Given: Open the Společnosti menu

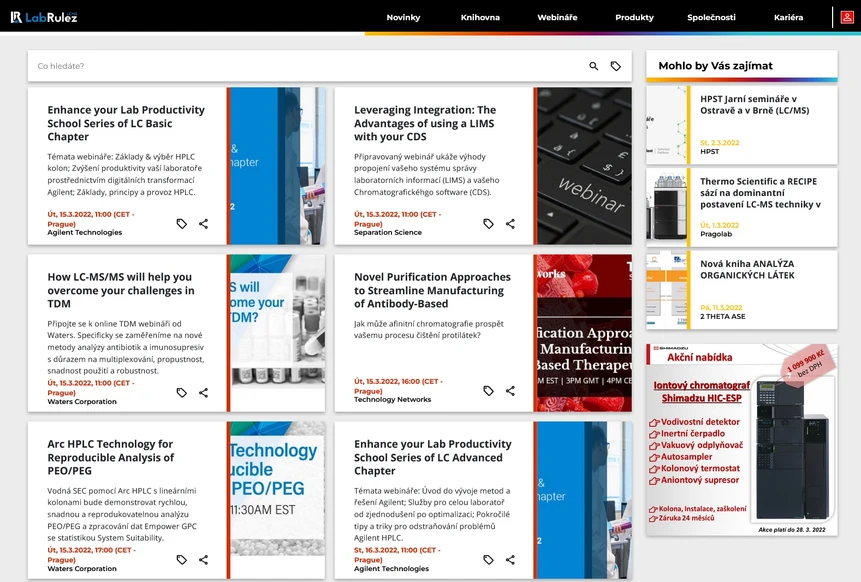Looking at the screenshot, I should point(711,17).
